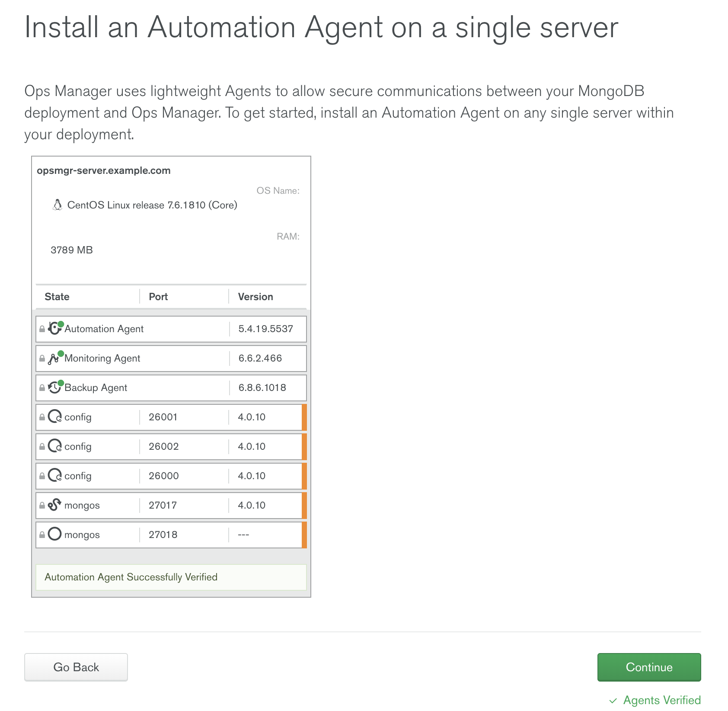Click port 27017 in the mongos row

[x=163, y=505]
